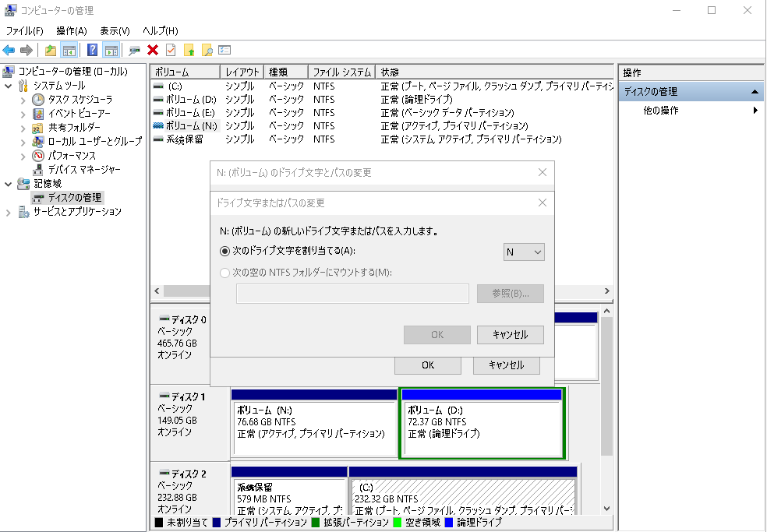Click the properties checkmark page icon
Screen dimensions: 767x532
170,50
